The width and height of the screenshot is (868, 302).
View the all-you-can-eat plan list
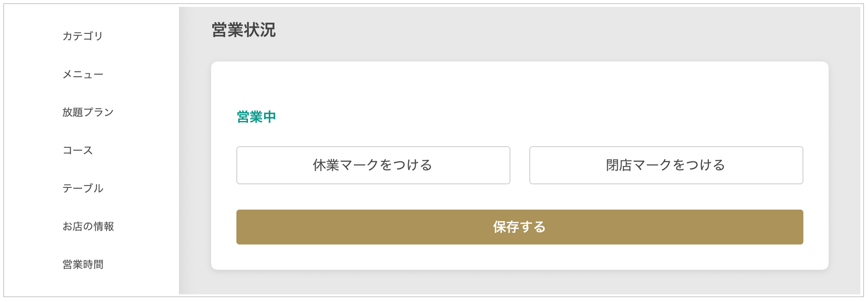(88, 112)
